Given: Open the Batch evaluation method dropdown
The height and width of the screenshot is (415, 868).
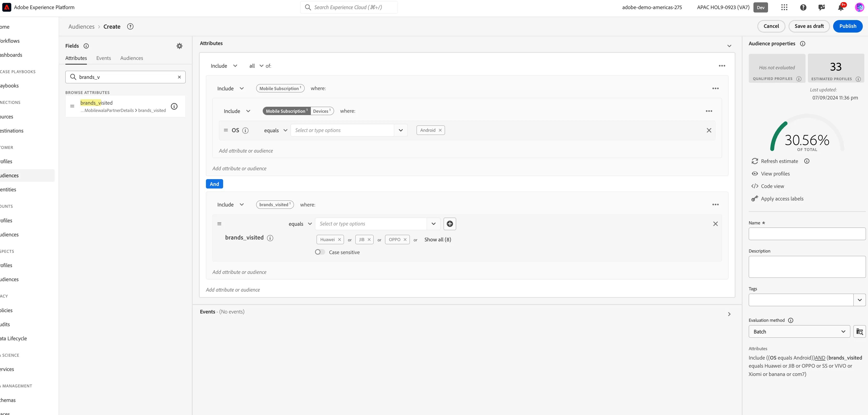Looking at the screenshot, I should [799, 332].
